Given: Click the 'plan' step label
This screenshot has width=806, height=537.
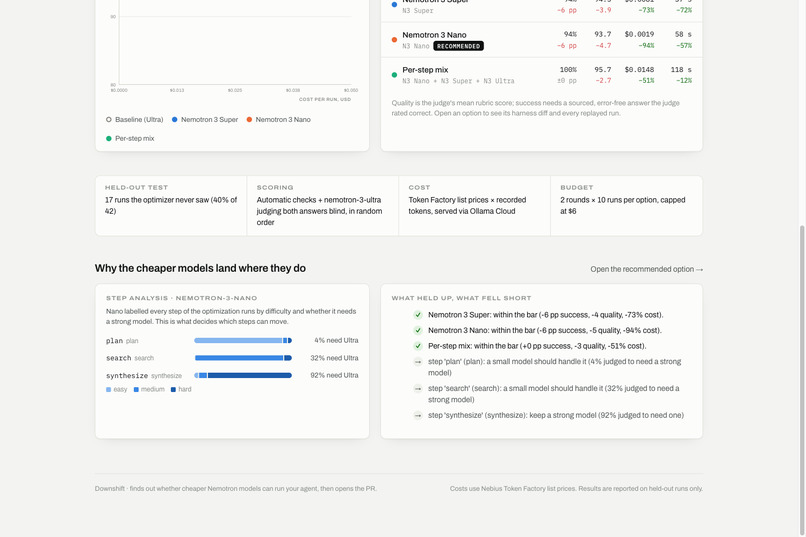Looking at the screenshot, I should (114, 341).
